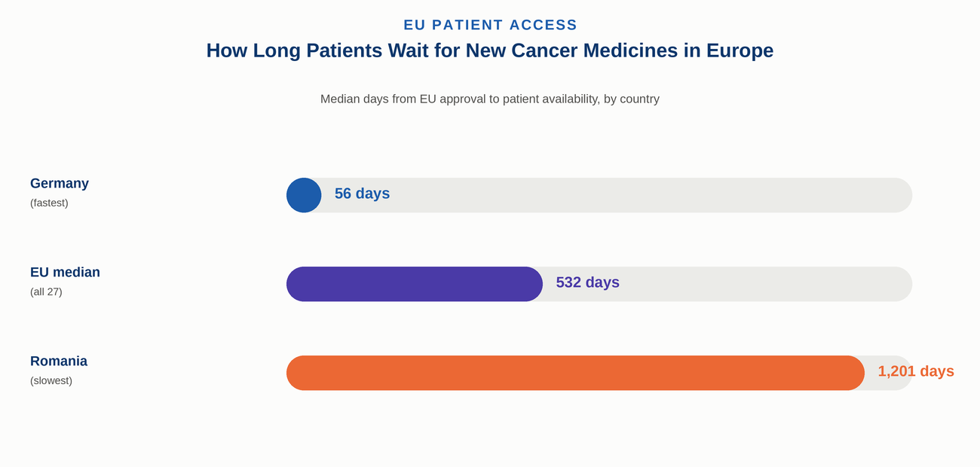Click the empty gray track of Germany's bar
Viewport: 980px width, 467px height.
point(648,195)
